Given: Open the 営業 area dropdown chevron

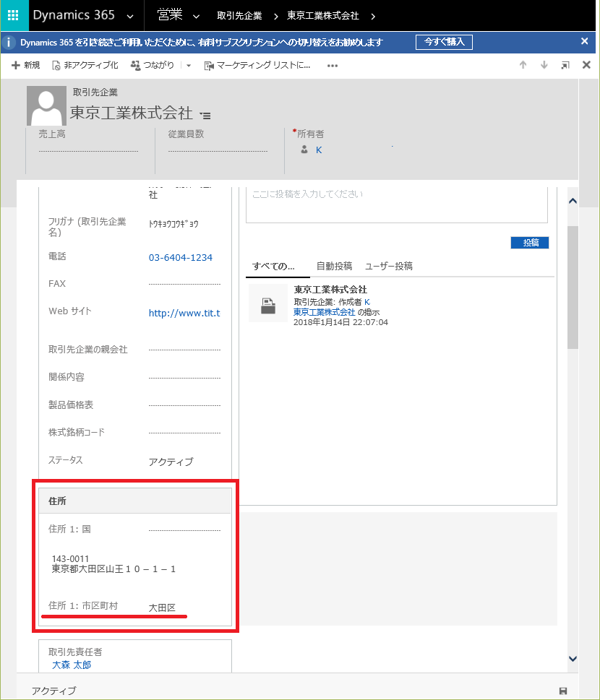Looking at the screenshot, I should (x=196, y=17).
